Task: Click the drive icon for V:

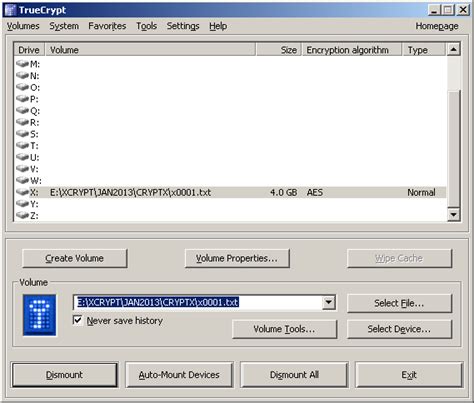Action: pyautogui.click(x=22, y=169)
